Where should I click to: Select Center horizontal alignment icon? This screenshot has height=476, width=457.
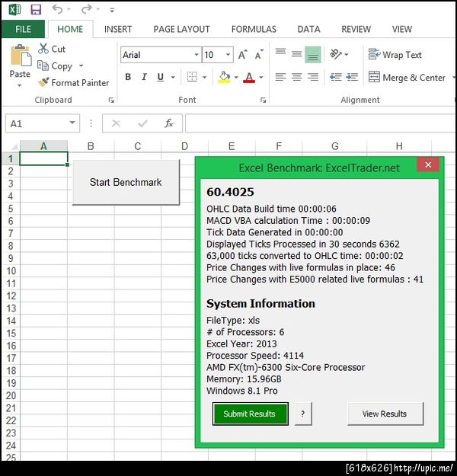coord(297,77)
